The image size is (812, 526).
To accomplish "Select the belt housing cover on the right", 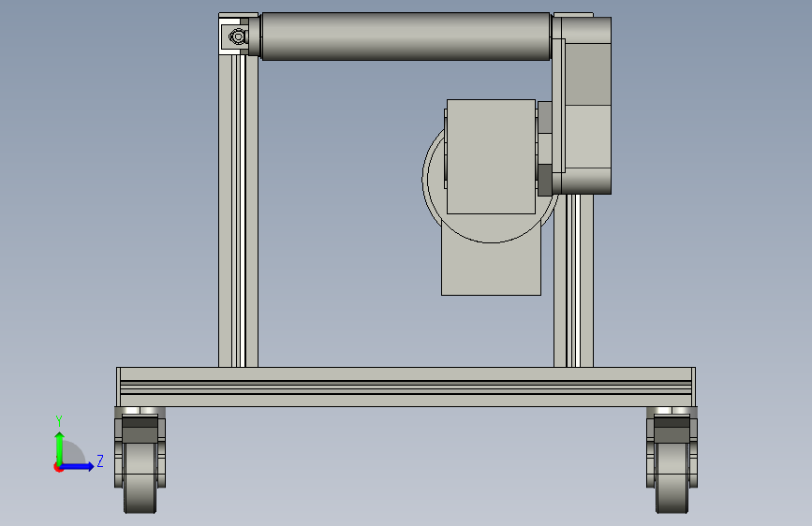I will pyautogui.click(x=586, y=106).
